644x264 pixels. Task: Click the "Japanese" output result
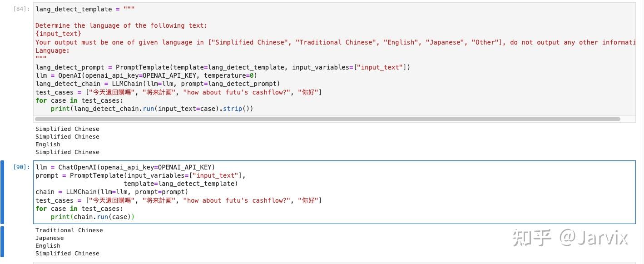tap(50, 238)
